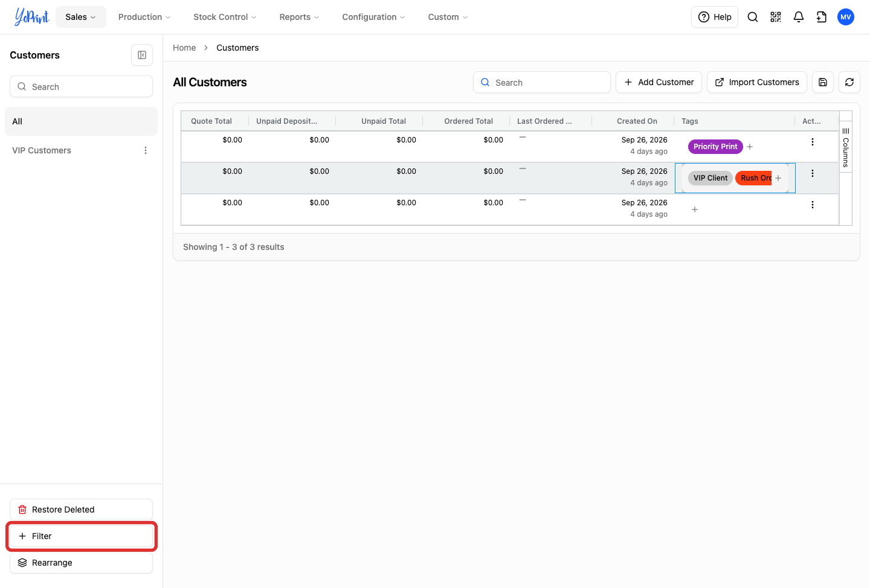Click 'Showing 1 - 3 of 3 results' text
Viewport: 870px width, 588px height.
[x=234, y=247]
